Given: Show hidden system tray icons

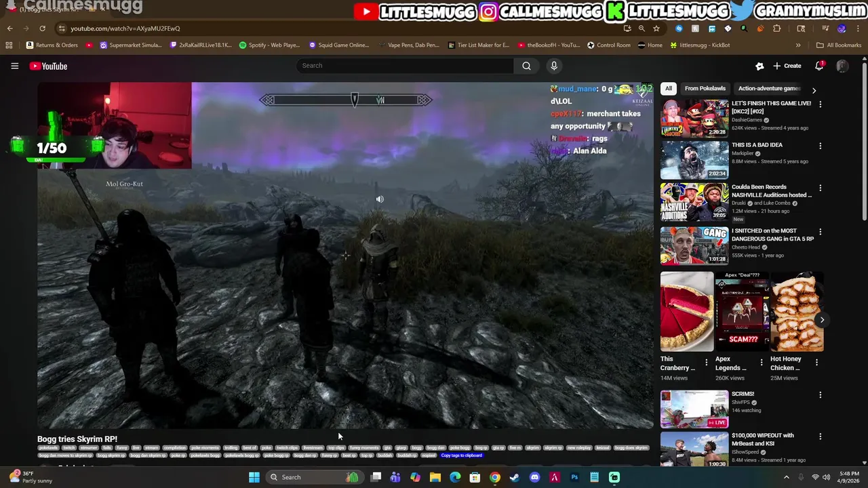Looking at the screenshot, I should 787,477.
